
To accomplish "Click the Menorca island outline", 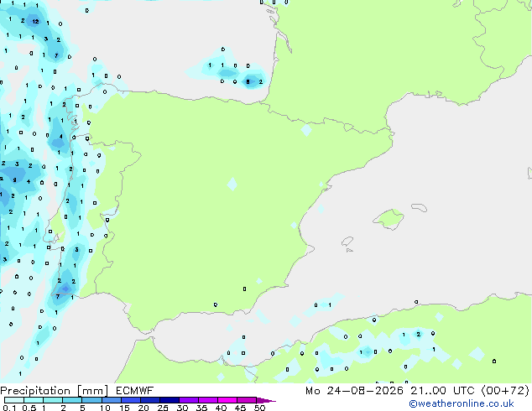I will (420, 207).
